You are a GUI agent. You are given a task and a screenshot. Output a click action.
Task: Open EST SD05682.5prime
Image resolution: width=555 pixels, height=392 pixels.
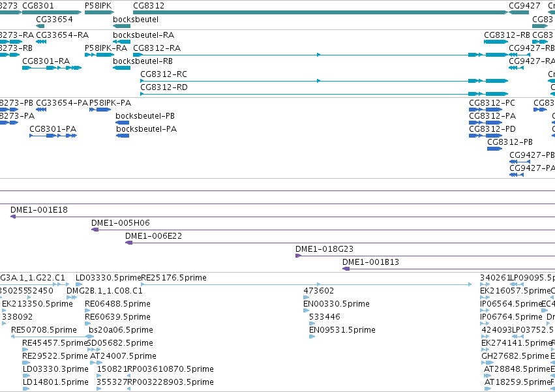coord(120,344)
